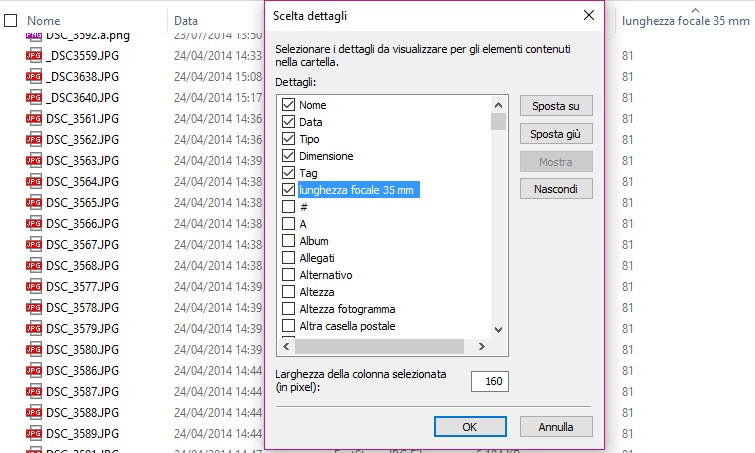Click the JPG icon of DSC_3589.JPG
755x453 pixels.
34,434
